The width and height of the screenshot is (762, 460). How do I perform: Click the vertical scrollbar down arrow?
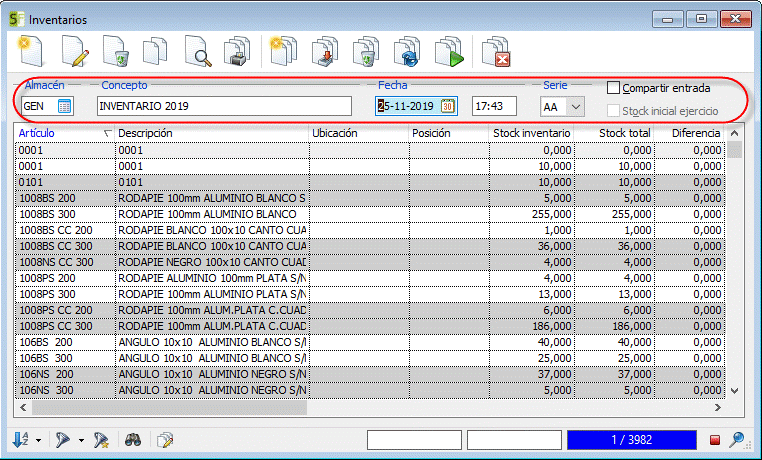(x=734, y=390)
